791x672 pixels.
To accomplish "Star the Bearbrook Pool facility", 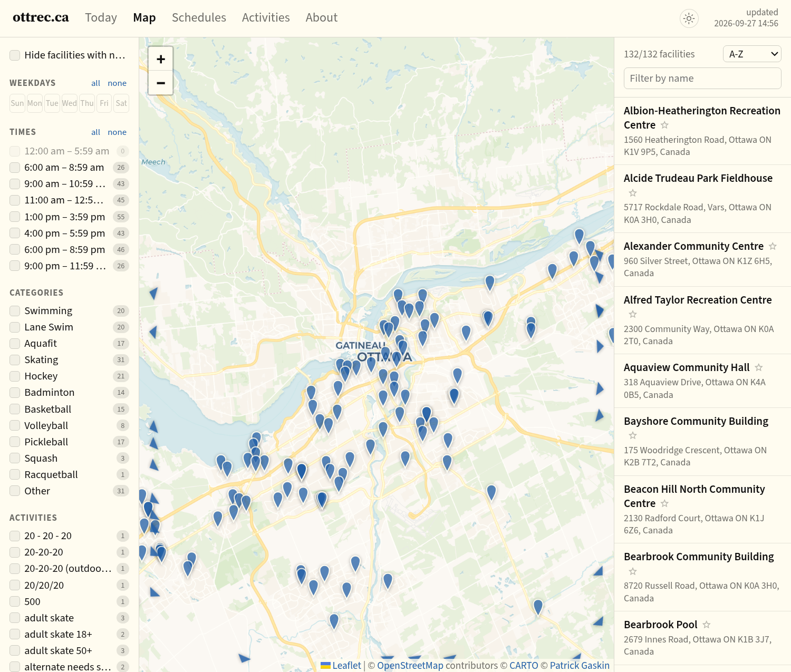I will click(x=706, y=625).
